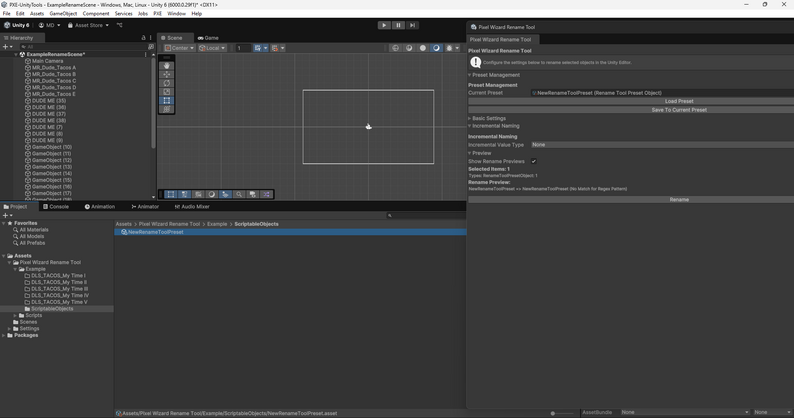794x418 pixels.
Task: Click the grid snap value field
Action: 243,48
